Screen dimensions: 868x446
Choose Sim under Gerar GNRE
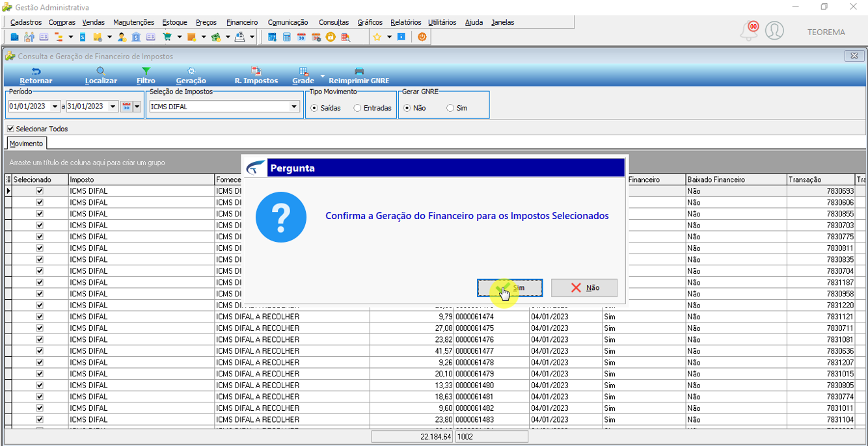pos(450,108)
